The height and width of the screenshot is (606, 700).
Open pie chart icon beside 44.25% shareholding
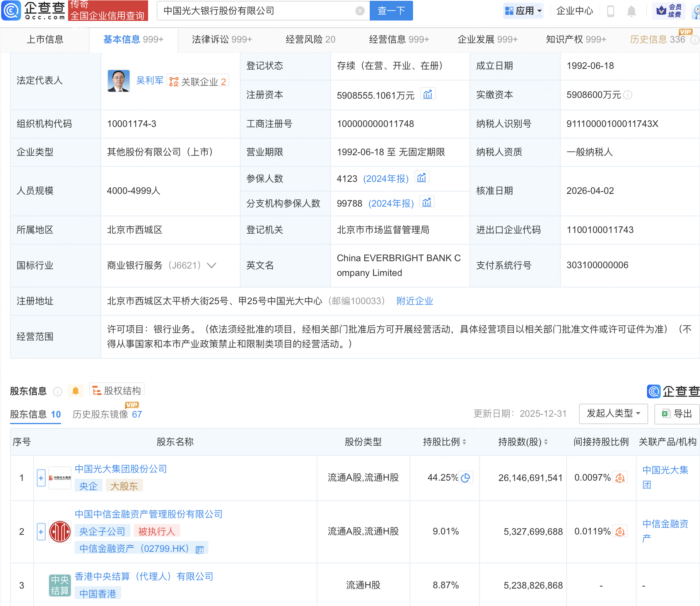click(x=466, y=478)
